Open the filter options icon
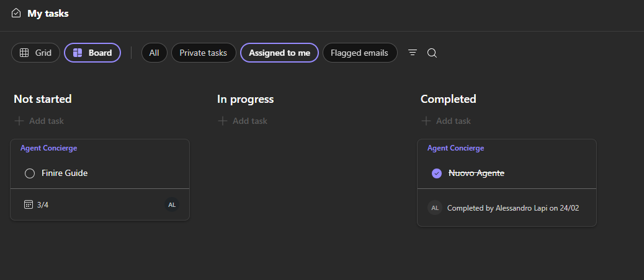Image resolution: width=644 pixels, height=280 pixels. [413, 53]
